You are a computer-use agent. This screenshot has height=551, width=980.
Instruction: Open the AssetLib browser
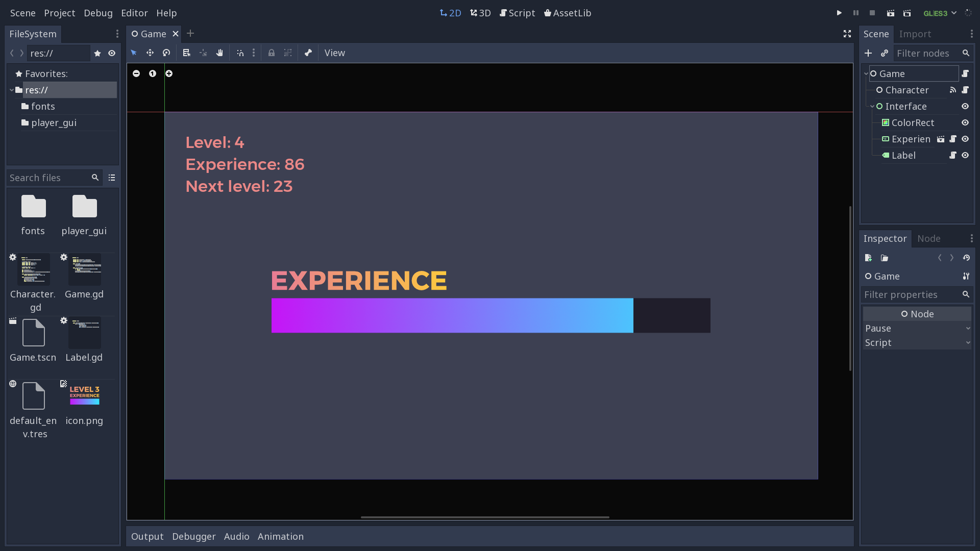click(x=568, y=13)
